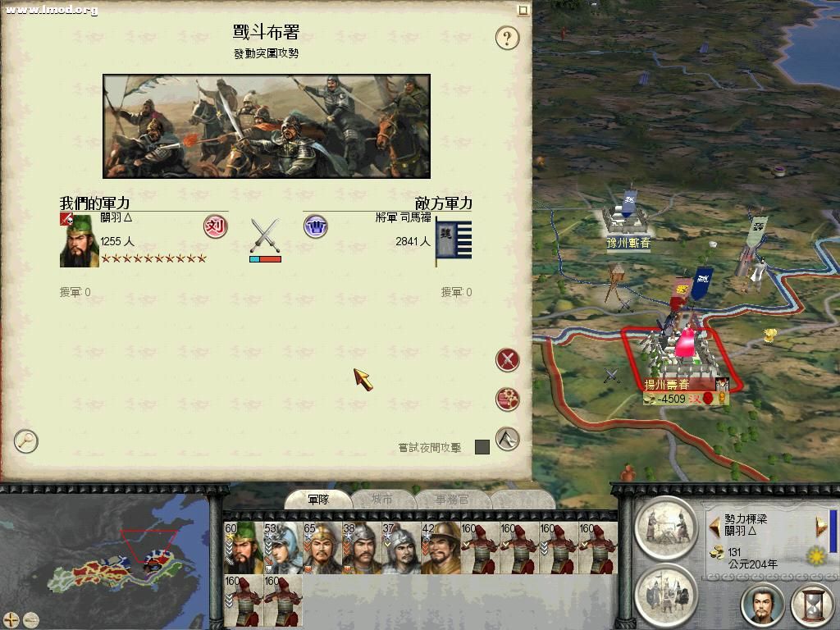Image resolution: width=840 pixels, height=630 pixels.
Task: Switch to the 軍隊 army tab
Action: [318, 500]
